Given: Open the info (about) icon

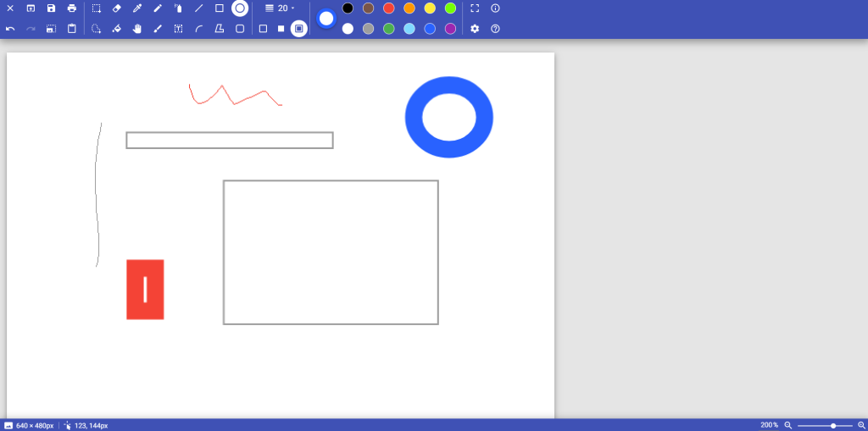Looking at the screenshot, I should click(x=495, y=8).
